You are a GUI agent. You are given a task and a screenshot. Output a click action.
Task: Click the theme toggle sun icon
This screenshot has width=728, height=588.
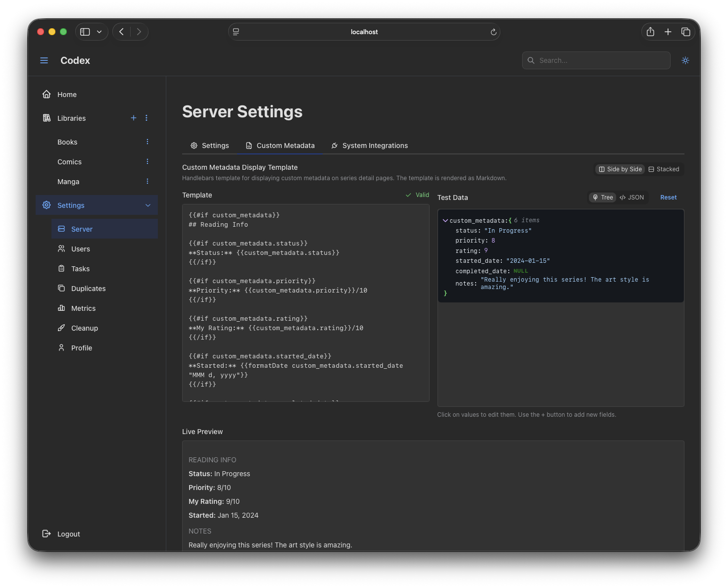685,60
